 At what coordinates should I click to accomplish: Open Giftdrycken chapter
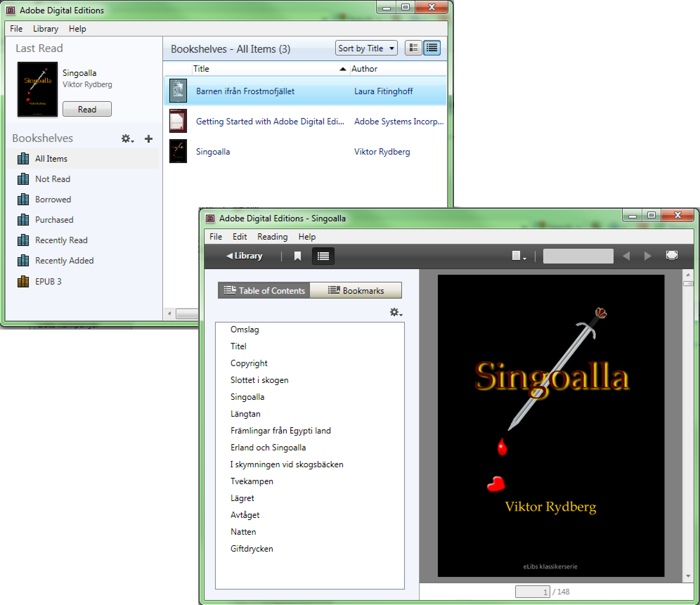click(252, 549)
